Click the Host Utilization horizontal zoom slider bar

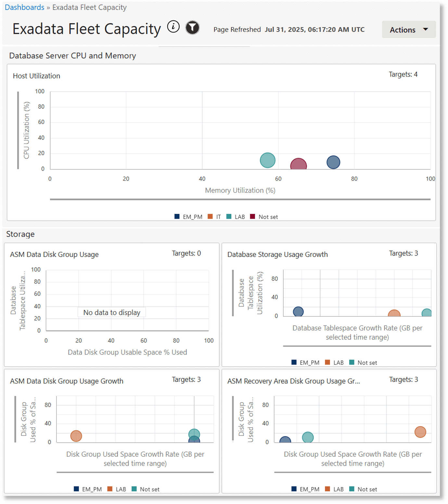(x=240, y=199)
